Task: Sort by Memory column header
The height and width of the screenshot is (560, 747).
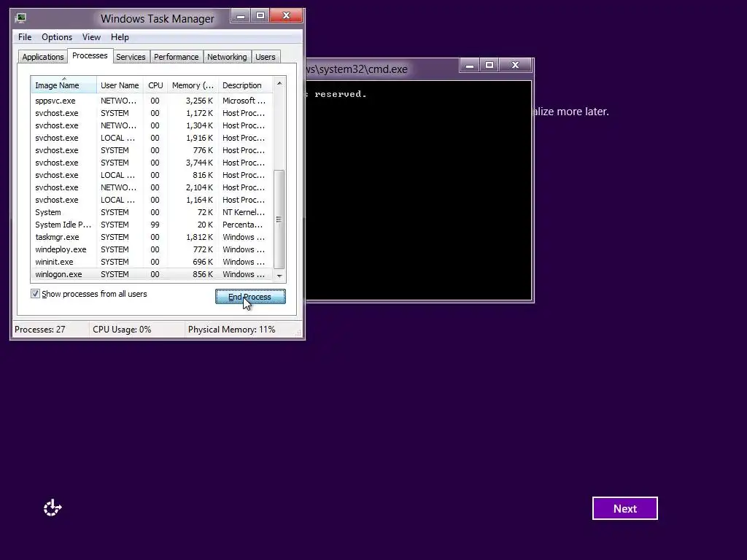Action: pyautogui.click(x=193, y=85)
